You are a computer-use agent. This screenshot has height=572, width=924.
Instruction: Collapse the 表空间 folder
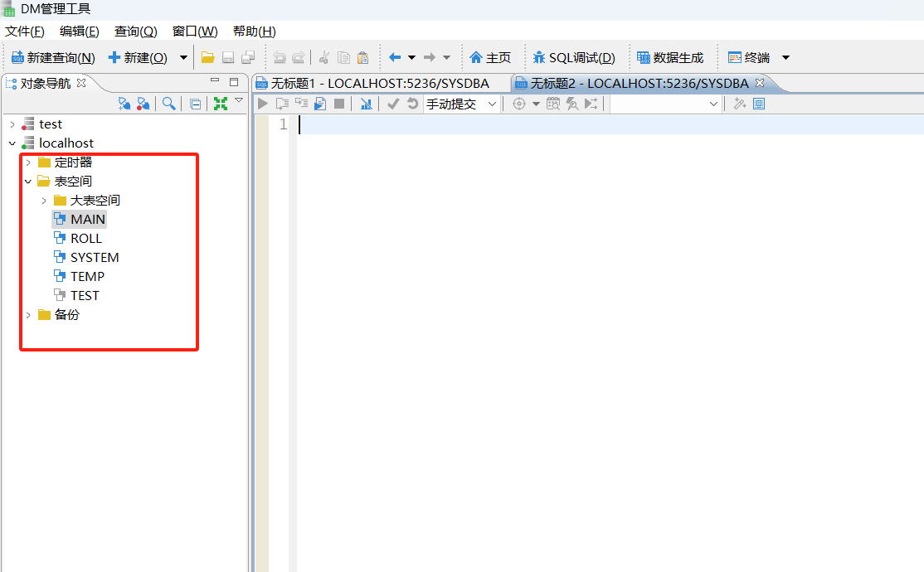pos(28,182)
